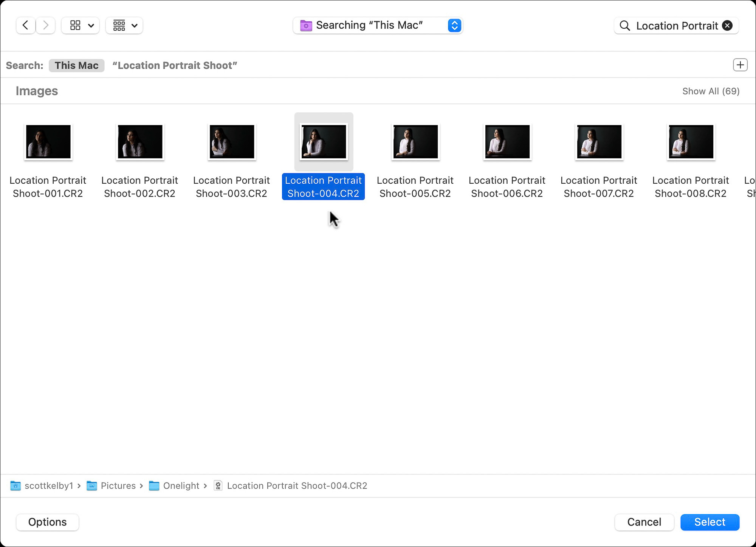Screen dimensions: 756x547
Task: Select the This Mac search scope
Action: coord(76,65)
